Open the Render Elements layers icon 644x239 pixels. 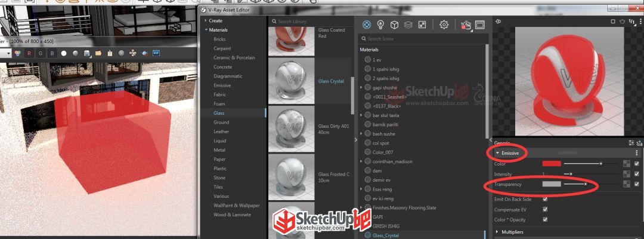coord(408,24)
